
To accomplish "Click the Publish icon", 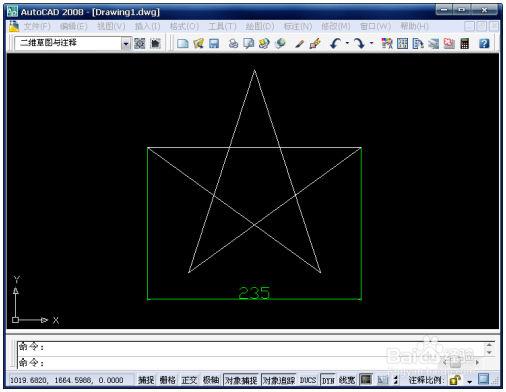I will (x=264, y=43).
